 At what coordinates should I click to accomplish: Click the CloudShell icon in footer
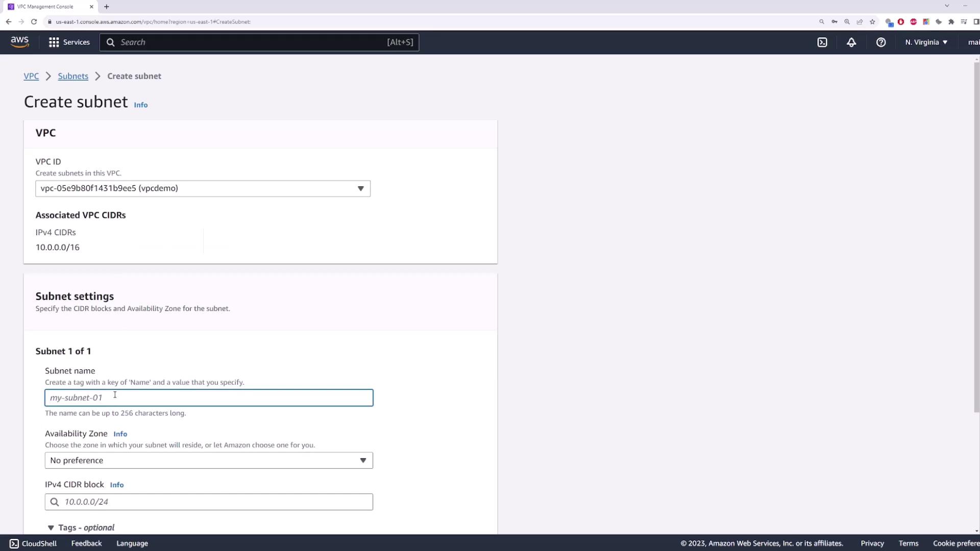click(x=14, y=543)
